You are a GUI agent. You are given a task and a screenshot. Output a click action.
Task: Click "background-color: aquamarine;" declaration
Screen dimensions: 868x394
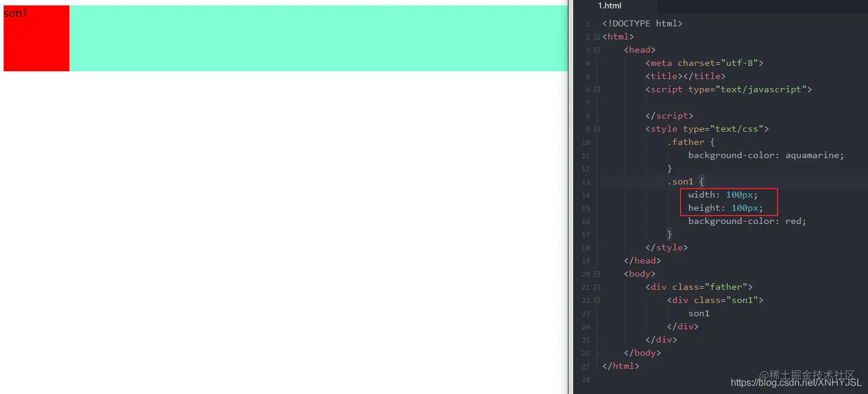766,155
